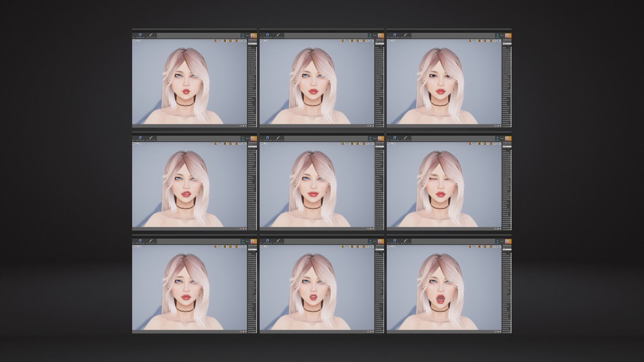Toggle grid snapping in top-left screenshot viewport
Viewport: 644px width, 362px height.
pos(225,41)
